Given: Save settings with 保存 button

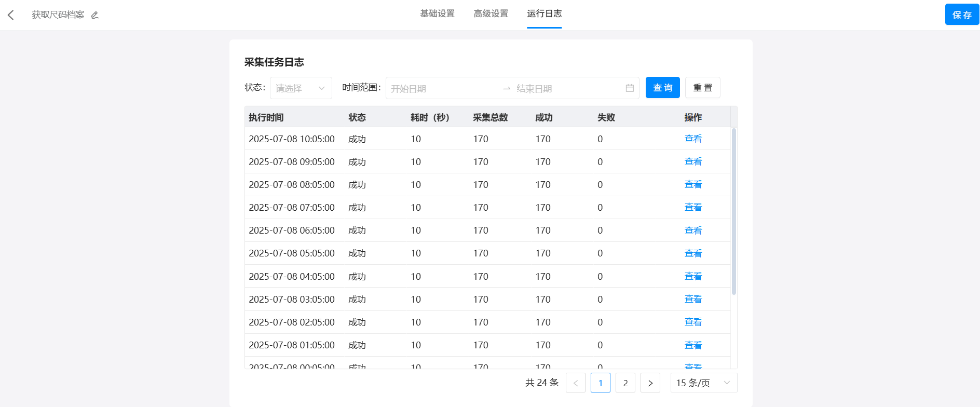Looking at the screenshot, I should click(961, 15).
